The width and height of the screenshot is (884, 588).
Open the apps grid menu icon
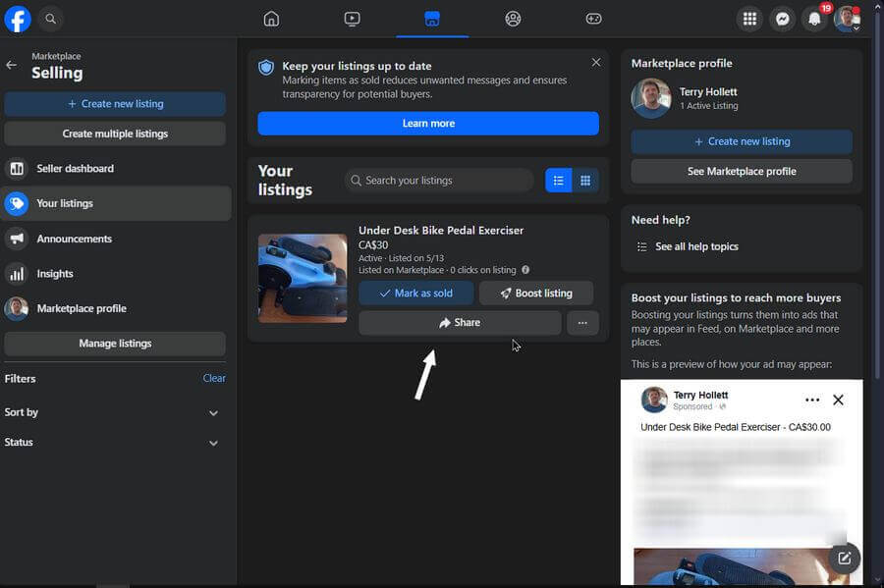pyautogui.click(x=749, y=20)
